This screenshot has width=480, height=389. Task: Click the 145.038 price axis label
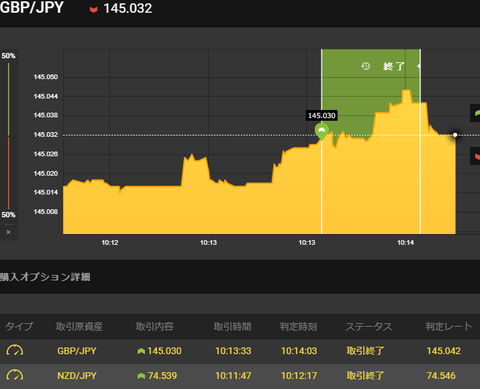46,115
